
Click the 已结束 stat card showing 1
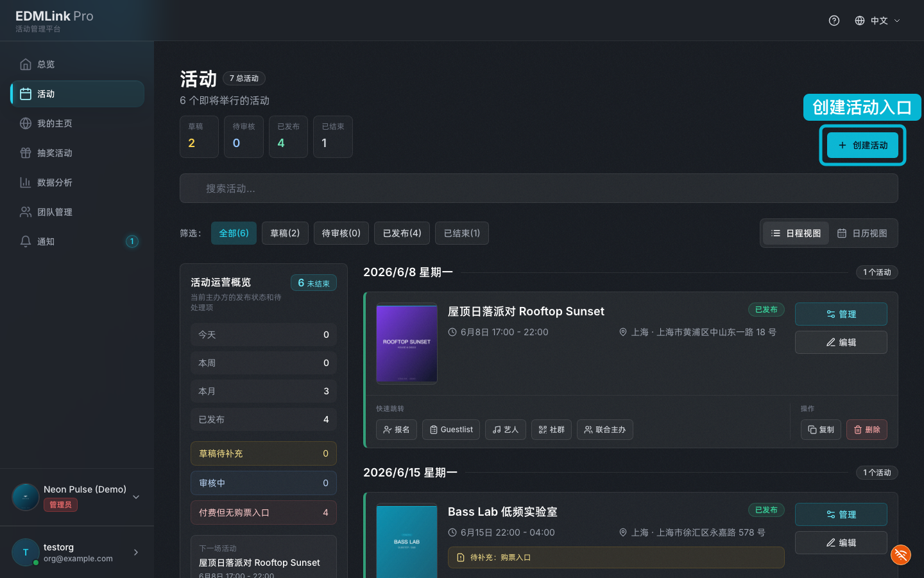[x=333, y=136]
